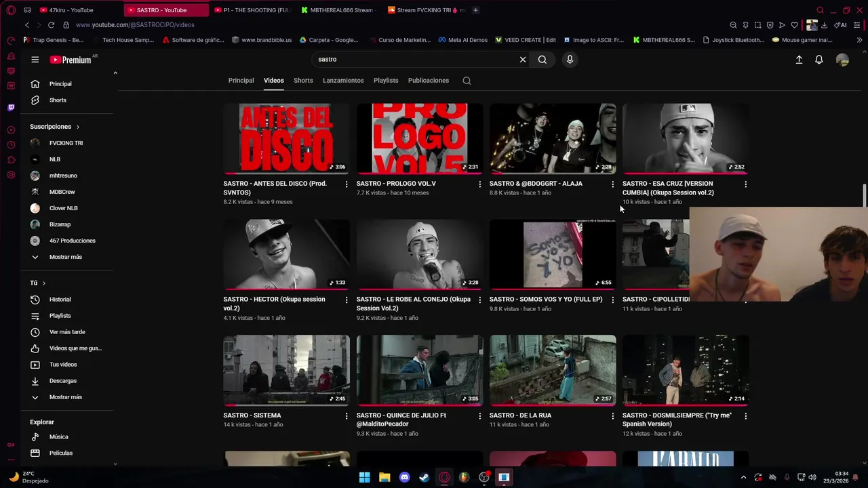Open Opera sidebar settings gear icon
The image size is (868, 488).
coord(11,175)
